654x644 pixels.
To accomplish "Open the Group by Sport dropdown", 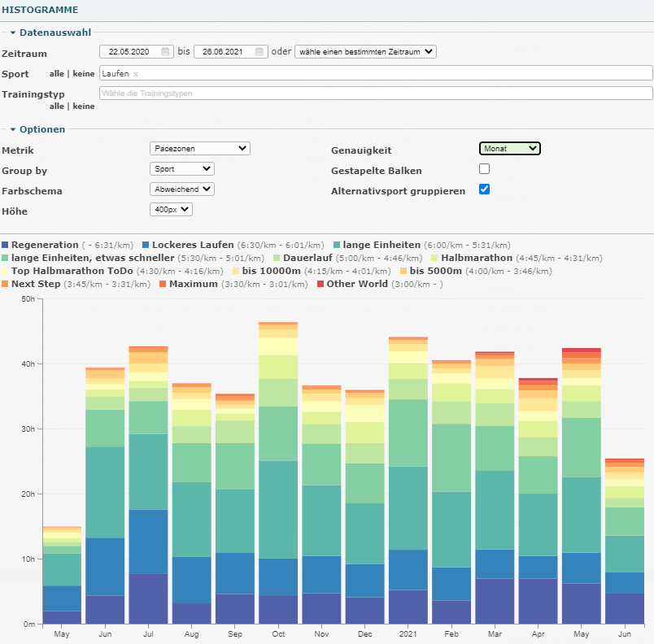I will [182, 169].
